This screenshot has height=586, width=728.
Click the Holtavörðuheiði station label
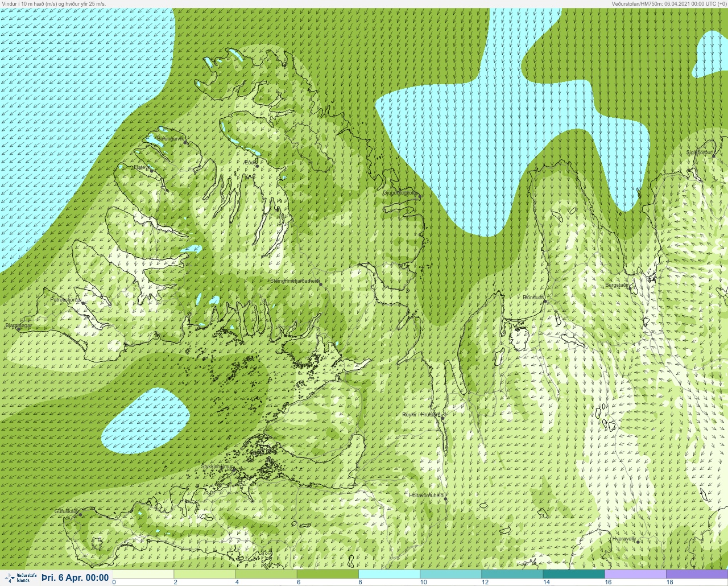[x=427, y=495]
